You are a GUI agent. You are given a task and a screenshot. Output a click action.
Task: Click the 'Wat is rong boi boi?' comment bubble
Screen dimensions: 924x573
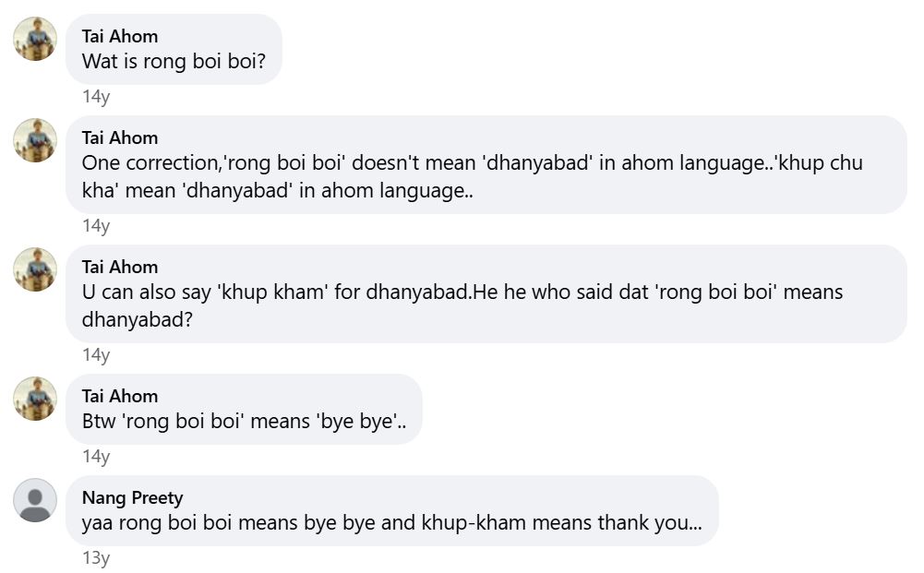[181, 62]
